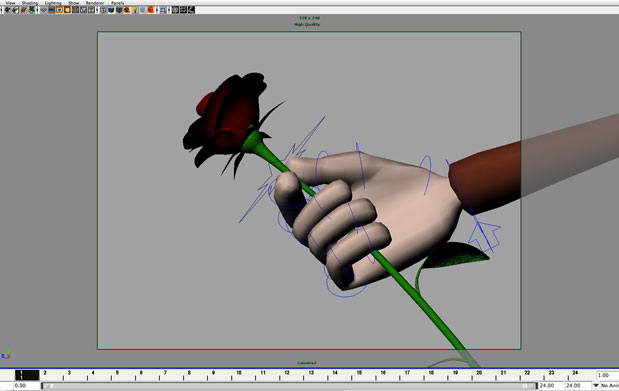
Task: Toggle the shadows icon beside the light bulb
Action: pos(143,10)
